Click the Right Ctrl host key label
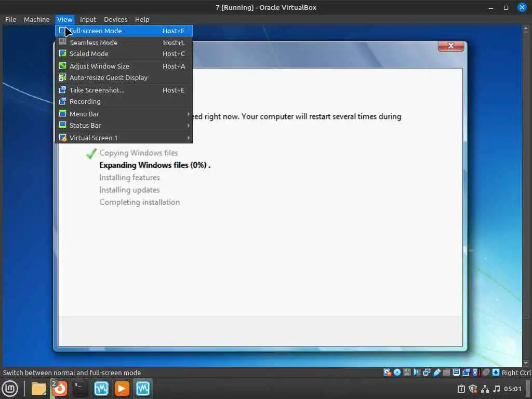The width and height of the screenshot is (532, 399). 516,373
